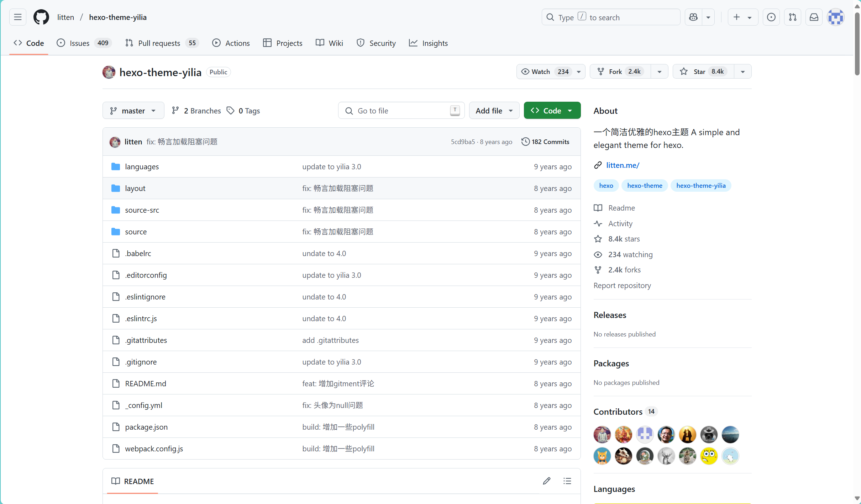This screenshot has width=861, height=504.
Task: Click the pulse icon next to Activity
Action: click(598, 223)
